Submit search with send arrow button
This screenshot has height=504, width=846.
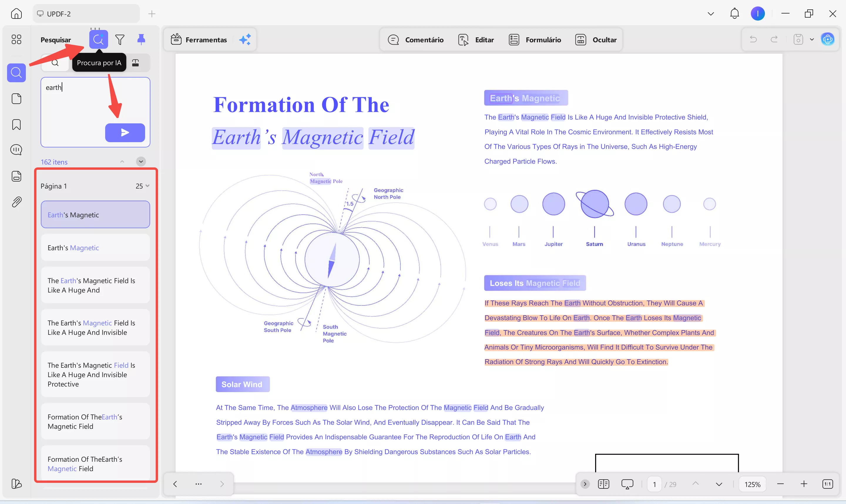(125, 132)
